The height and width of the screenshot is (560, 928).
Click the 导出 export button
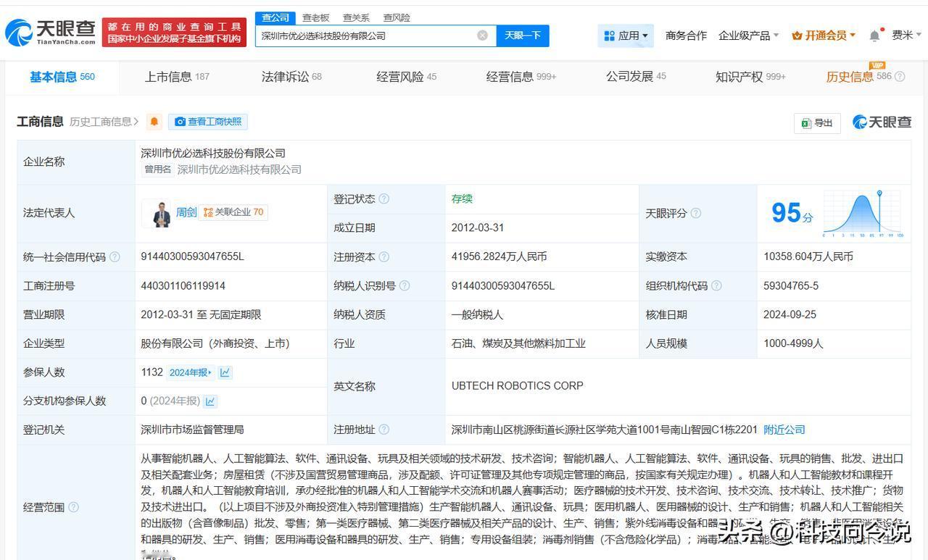[817, 123]
